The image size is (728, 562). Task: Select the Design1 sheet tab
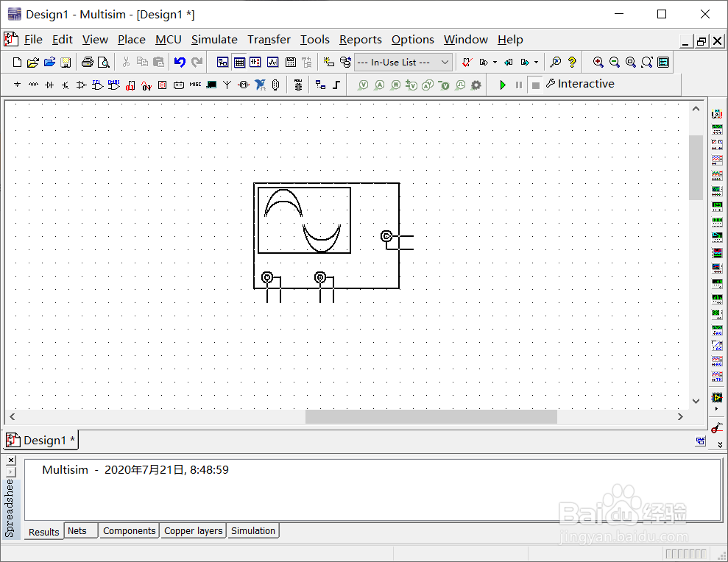click(x=41, y=441)
